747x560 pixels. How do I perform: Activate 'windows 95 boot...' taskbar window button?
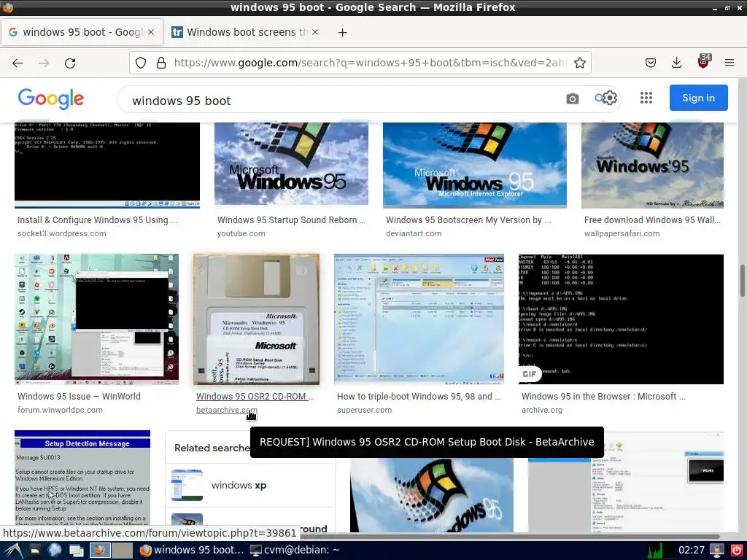click(192, 550)
